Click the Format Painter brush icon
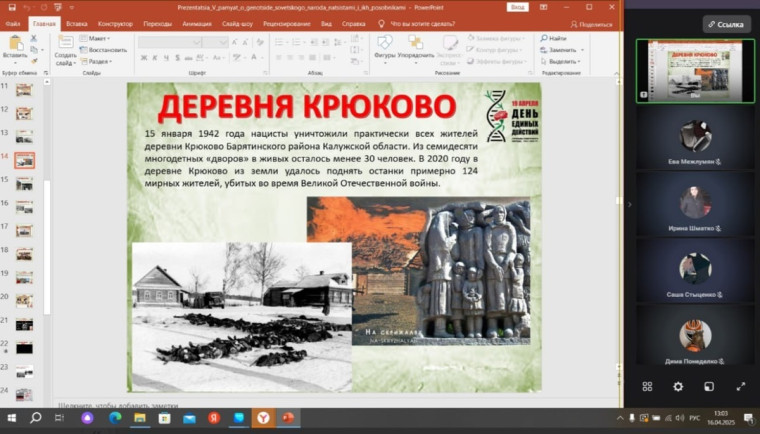Image resolution: width=760 pixels, height=434 pixels. [x=34, y=61]
